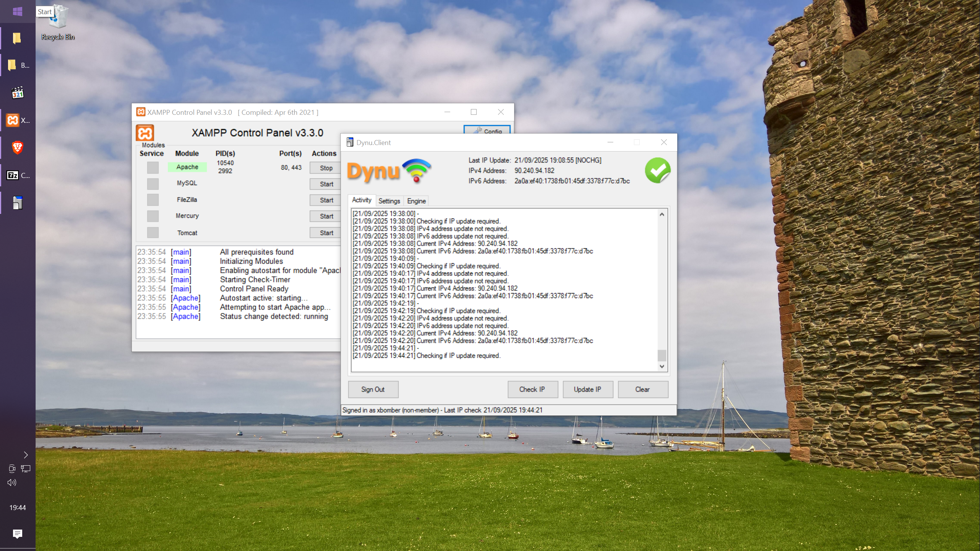Click the IPv6 Address value in Dynu header
This screenshot has height=551, width=980.
(572, 181)
